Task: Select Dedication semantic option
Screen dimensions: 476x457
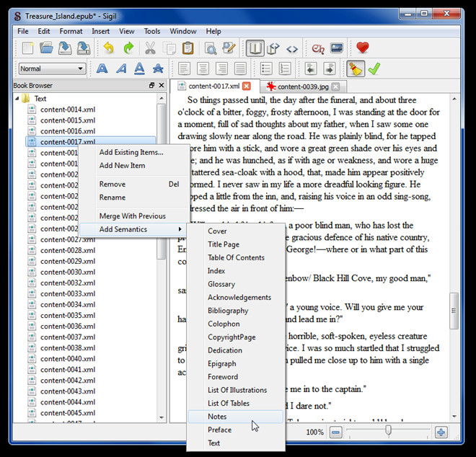Action: (x=236, y=350)
